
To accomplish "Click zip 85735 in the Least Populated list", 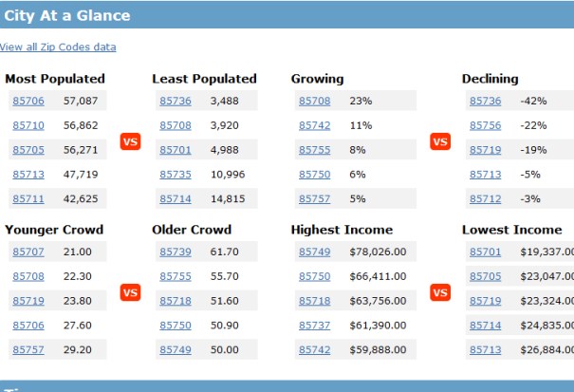I will 176,175.
